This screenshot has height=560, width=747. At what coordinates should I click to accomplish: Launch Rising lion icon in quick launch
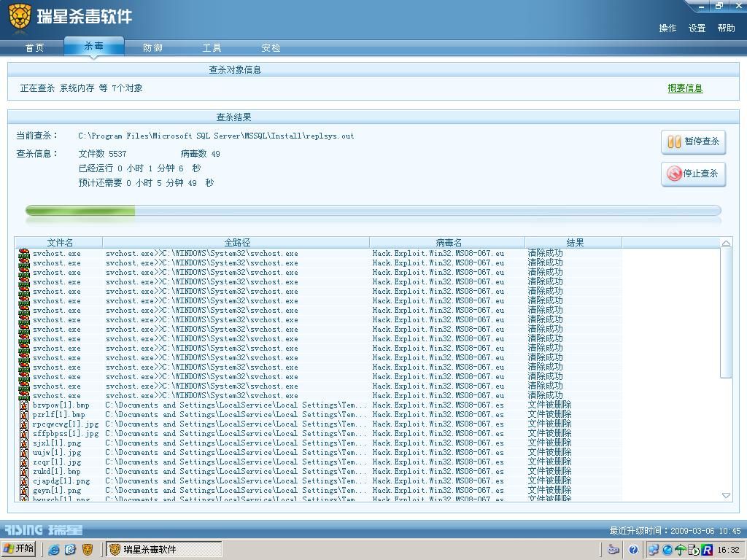tap(88, 550)
